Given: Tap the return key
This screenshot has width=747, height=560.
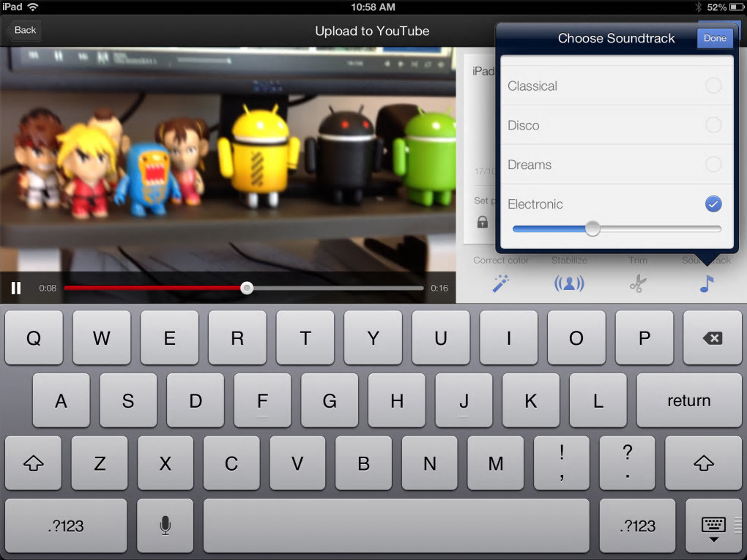Looking at the screenshot, I should 689,400.
